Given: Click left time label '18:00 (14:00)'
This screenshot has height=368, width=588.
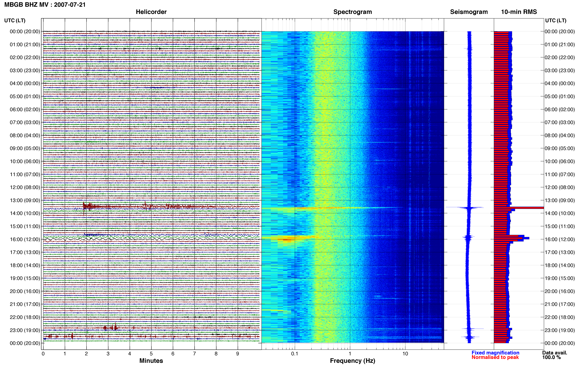Looking at the screenshot, I should (25, 265).
